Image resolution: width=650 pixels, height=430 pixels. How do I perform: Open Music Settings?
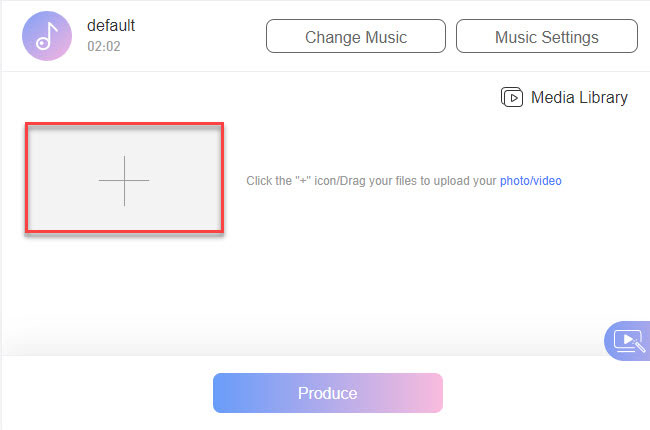pos(546,37)
